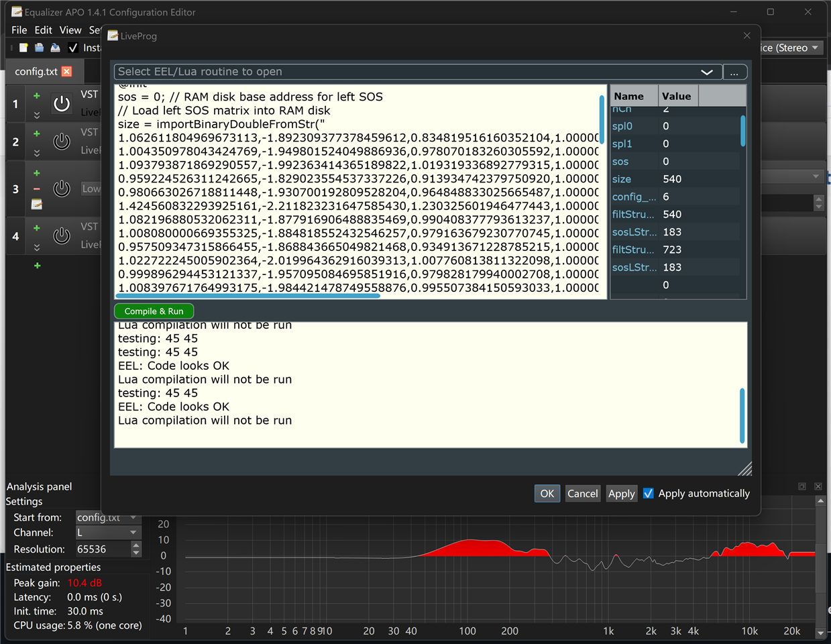
Task: Click Cancel in the LiveProg dialog
Action: [x=582, y=494]
